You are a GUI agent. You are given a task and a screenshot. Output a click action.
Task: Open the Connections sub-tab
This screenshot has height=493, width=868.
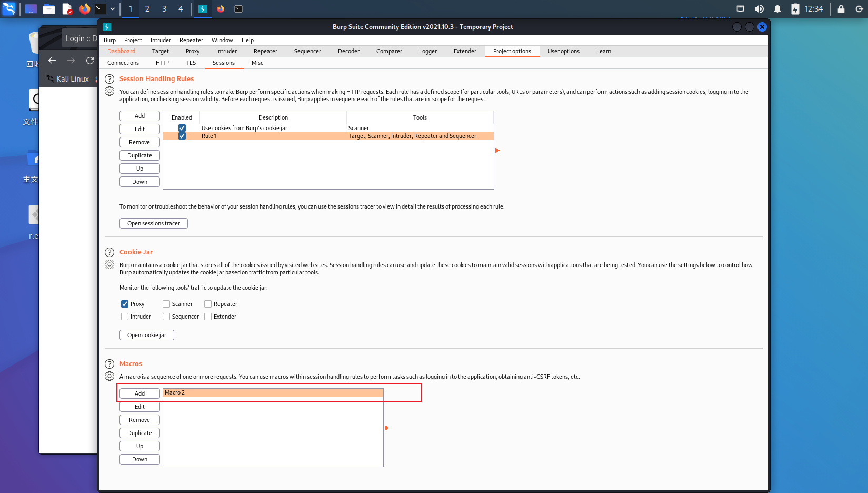pos(123,63)
